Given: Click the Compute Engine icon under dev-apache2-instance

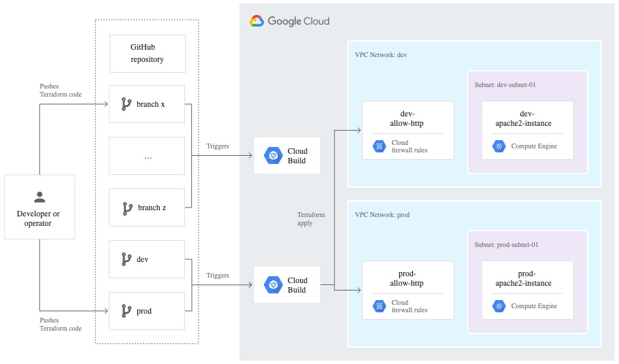Looking at the screenshot, I should (499, 146).
